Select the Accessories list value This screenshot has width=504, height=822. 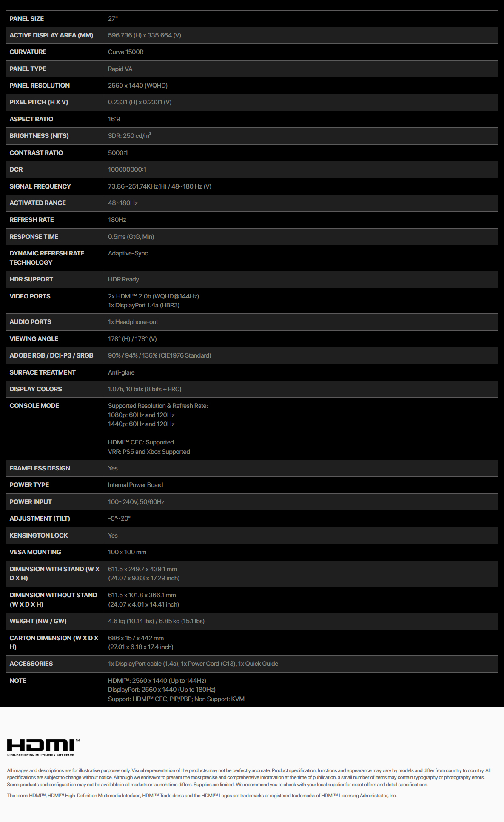[193, 664]
